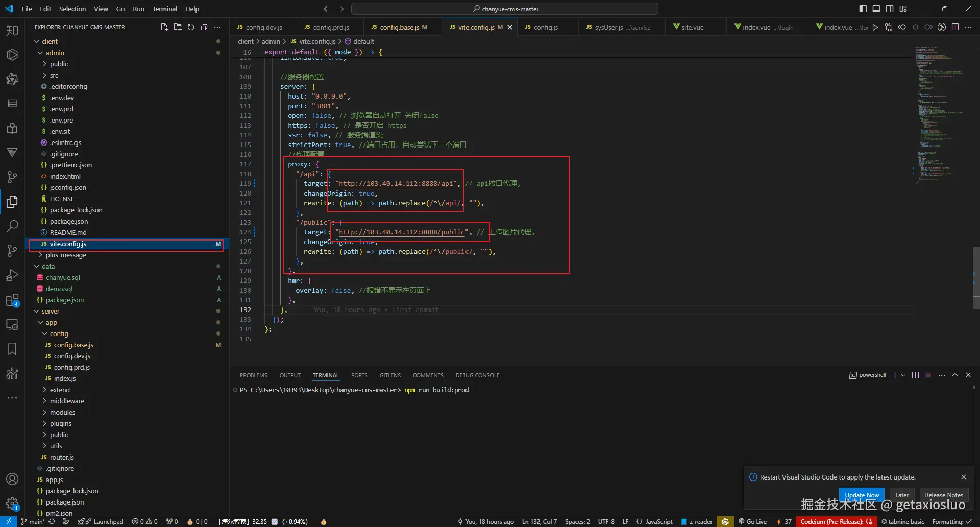Open the Explorer view in the activity bar
This screenshot has height=527, width=980.
click(x=12, y=202)
